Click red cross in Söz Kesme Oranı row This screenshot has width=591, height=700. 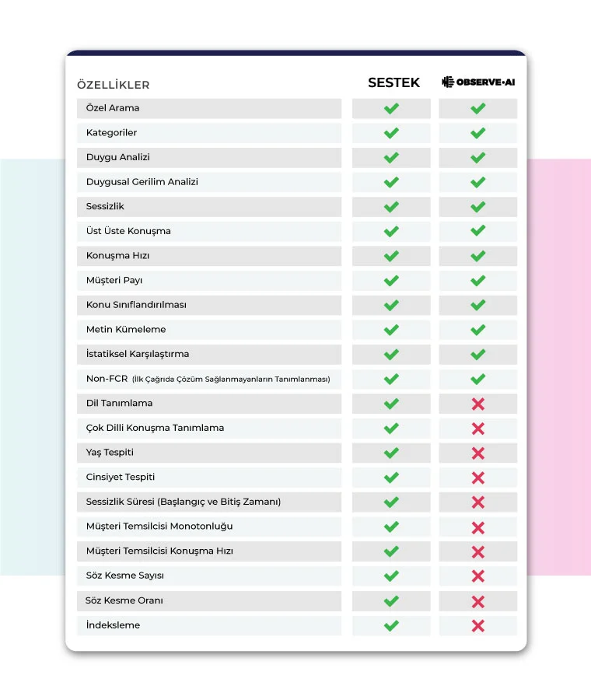click(478, 601)
